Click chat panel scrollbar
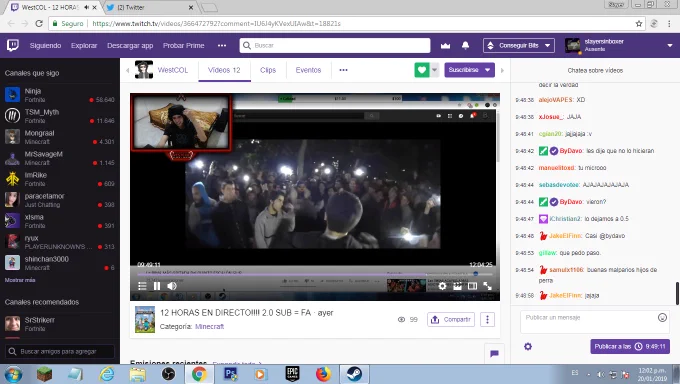Viewport: 680px width, 384px height. pyautogui.click(x=677, y=293)
